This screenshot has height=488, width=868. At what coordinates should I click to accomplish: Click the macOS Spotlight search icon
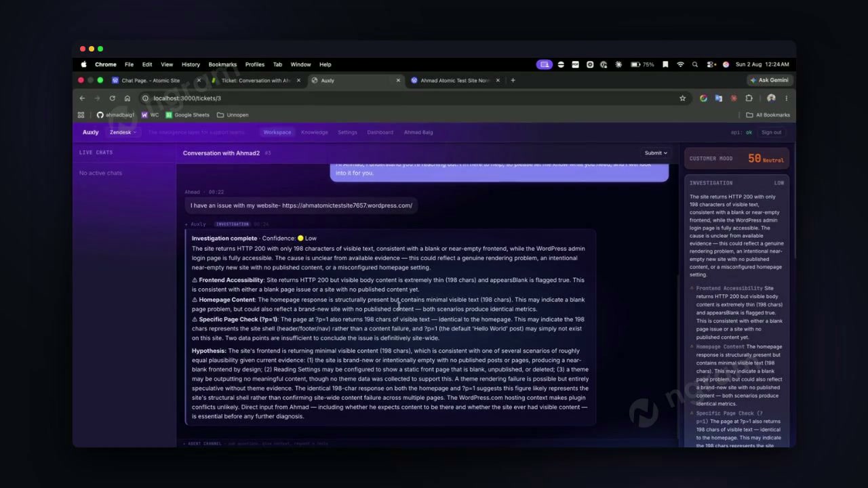coord(695,64)
